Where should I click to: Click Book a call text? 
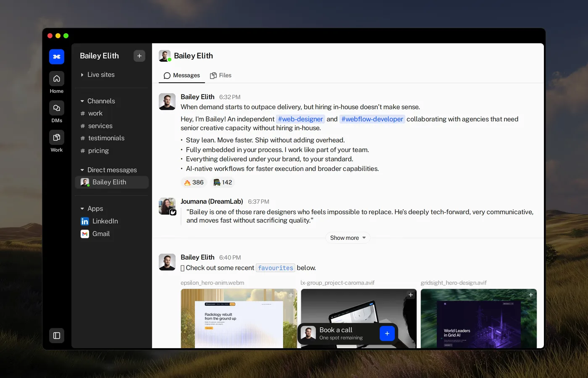point(336,330)
